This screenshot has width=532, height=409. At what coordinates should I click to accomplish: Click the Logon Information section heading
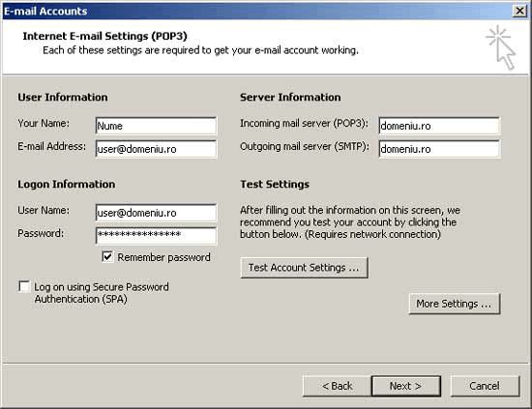[x=66, y=184]
